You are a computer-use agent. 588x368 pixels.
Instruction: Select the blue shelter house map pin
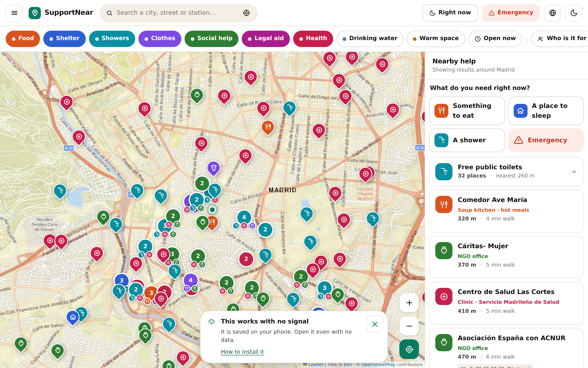click(73, 318)
